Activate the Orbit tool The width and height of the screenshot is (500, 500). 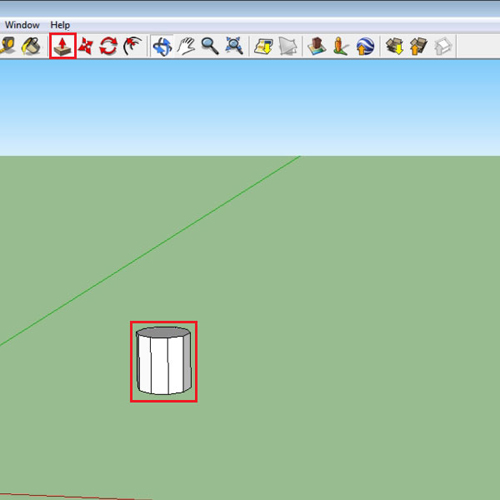162,46
